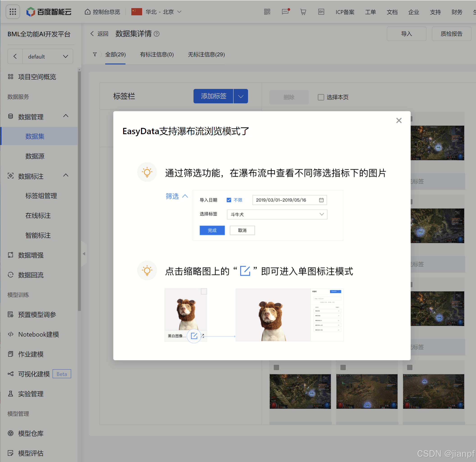Close the EasyData popup dialog

(x=399, y=120)
